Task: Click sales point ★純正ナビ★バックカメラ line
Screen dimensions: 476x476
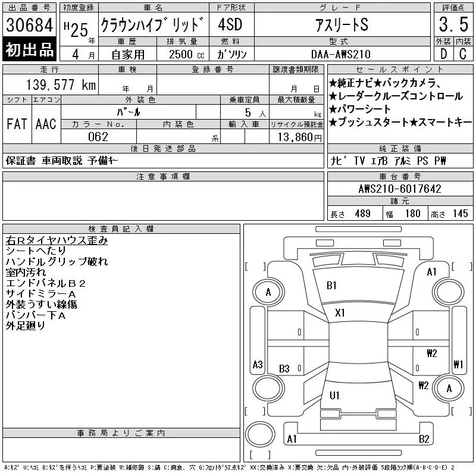Action: click(384, 83)
